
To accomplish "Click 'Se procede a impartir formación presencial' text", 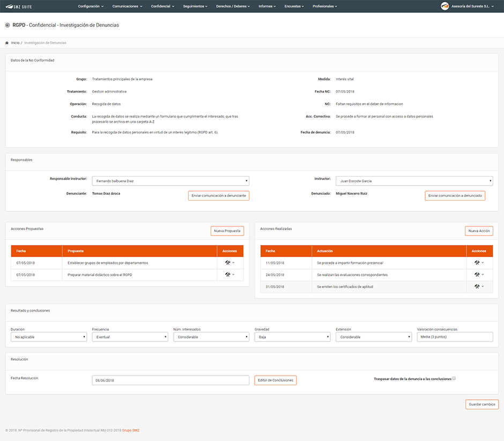I will tap(350, 263).
